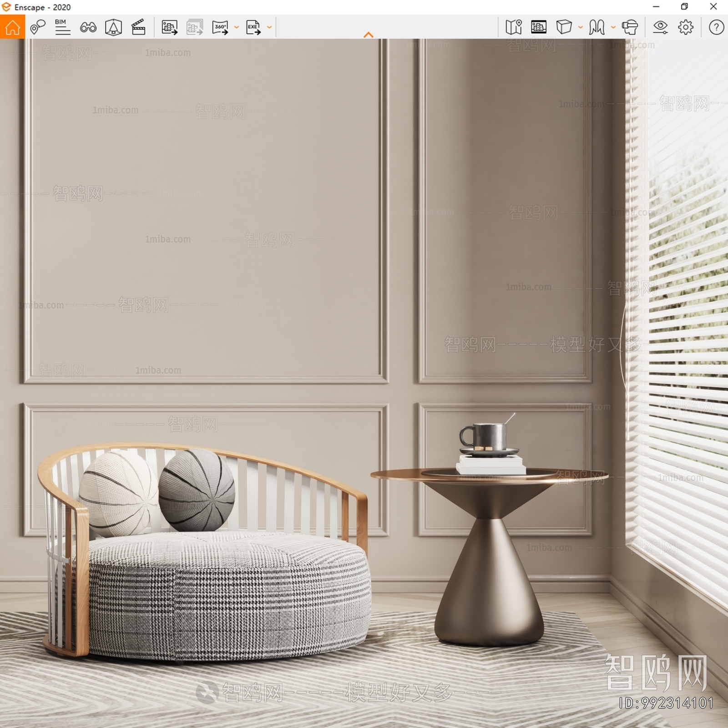This screenshot has height=728, width=728.
Task: Toggle the Mini Map icon
Action: (x=514, y=27)
